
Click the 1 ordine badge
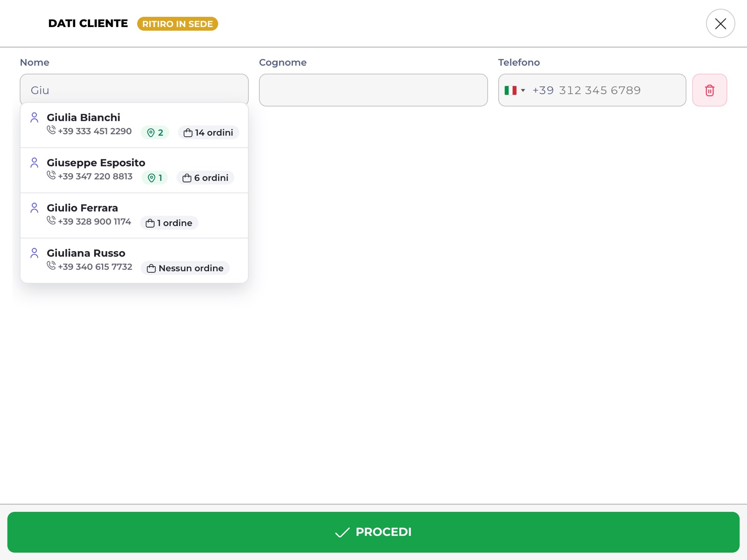coord(169,223)
